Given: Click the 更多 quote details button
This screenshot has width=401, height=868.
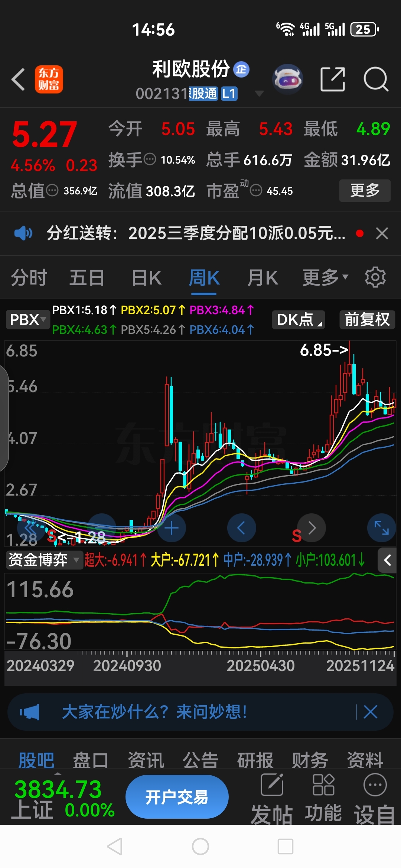Looking at the screenshot, I should coord(365,191).
